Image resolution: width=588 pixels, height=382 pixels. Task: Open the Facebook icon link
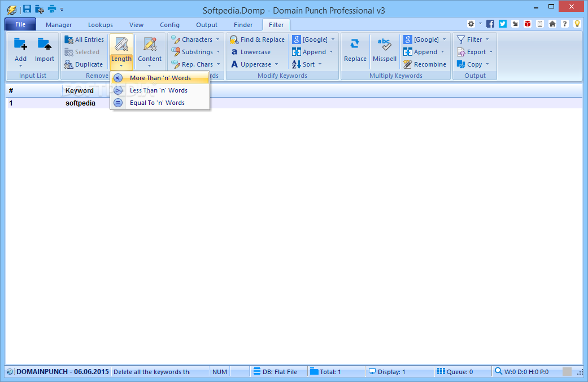490,24
